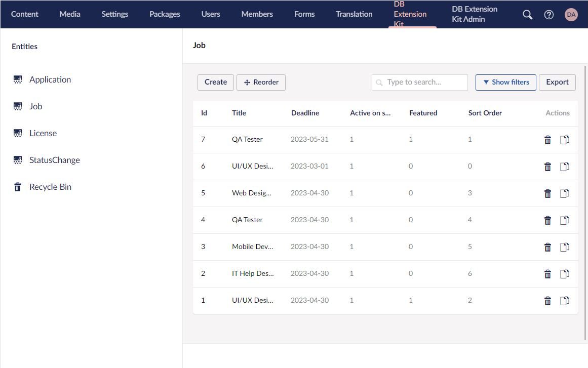Switch to the Content section
The width and height of the screenshot is (588, 368).
click(x=24, y=14)
